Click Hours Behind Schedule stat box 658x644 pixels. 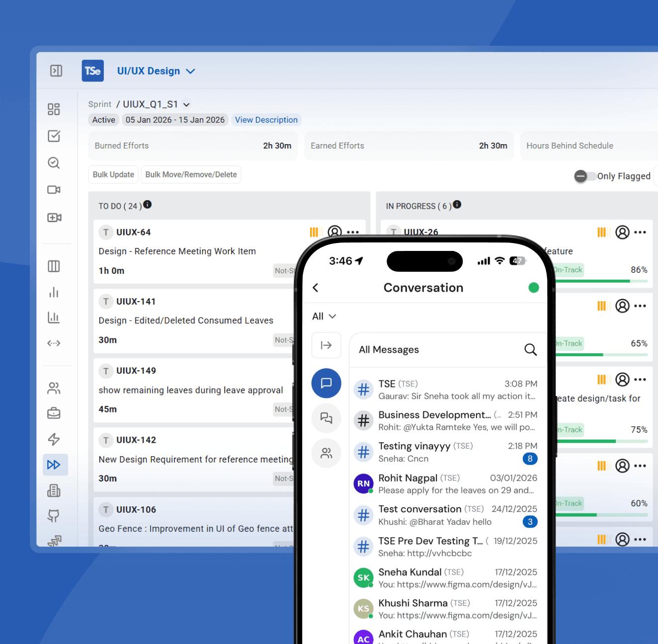click(589, 146)
